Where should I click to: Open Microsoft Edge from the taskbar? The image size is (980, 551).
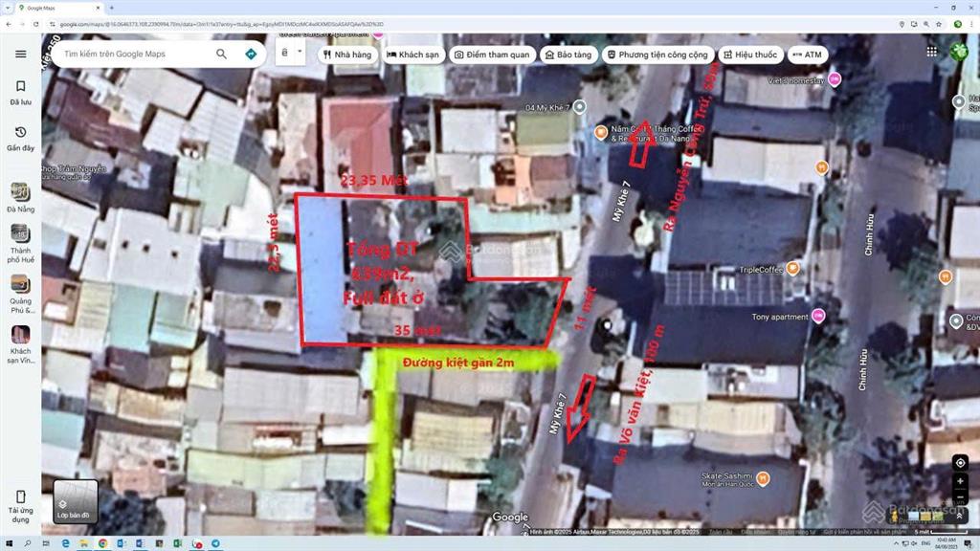(x=66, y=544)
